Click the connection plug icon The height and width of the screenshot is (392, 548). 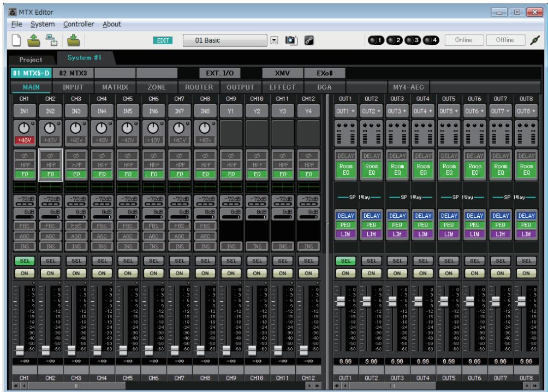535,40
